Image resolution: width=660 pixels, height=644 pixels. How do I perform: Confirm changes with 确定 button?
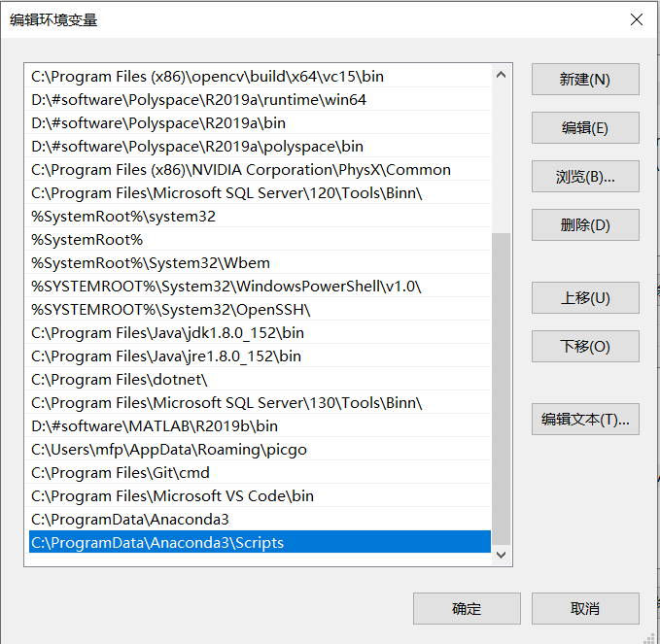point(467,608)
